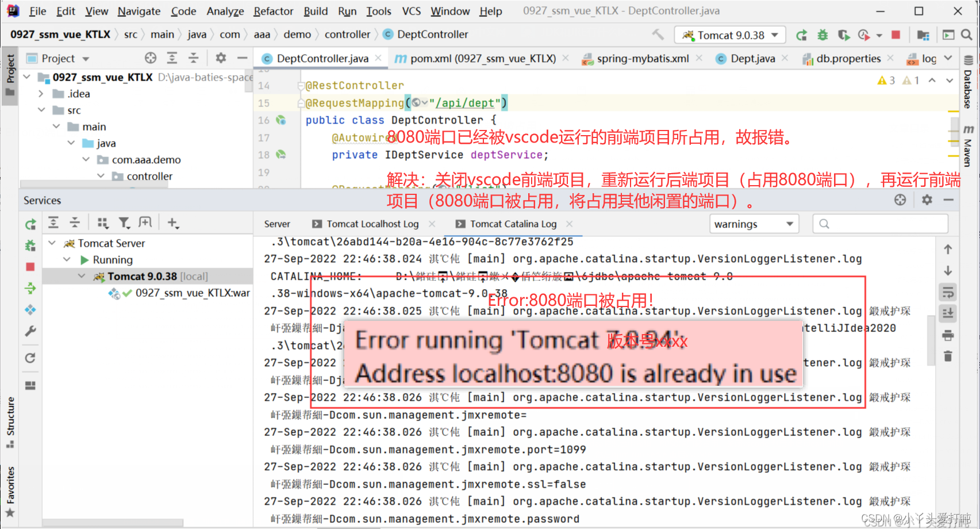Open Services panel settings gear

tap(927, 200)
